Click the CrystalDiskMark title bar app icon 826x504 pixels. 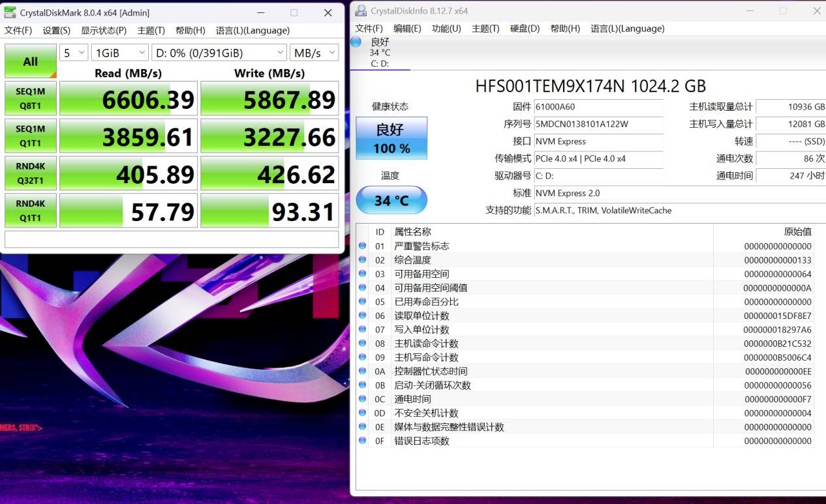pos(10,12)
